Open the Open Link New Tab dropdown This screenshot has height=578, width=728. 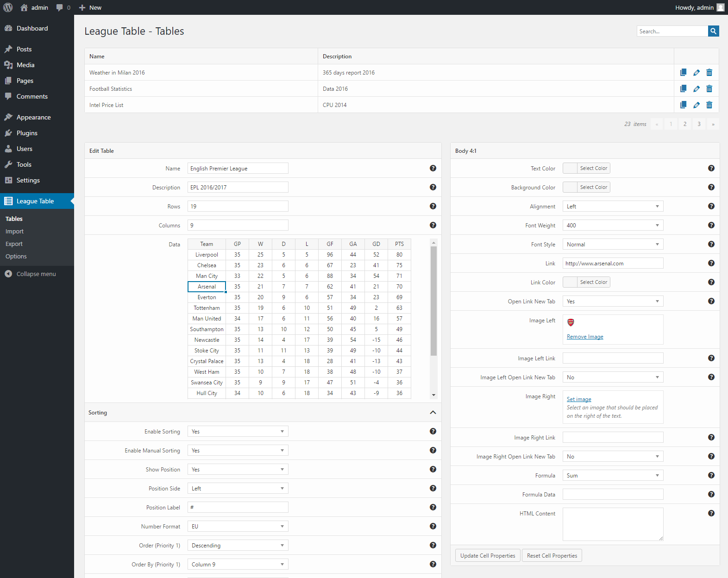(x=612, y=302)
